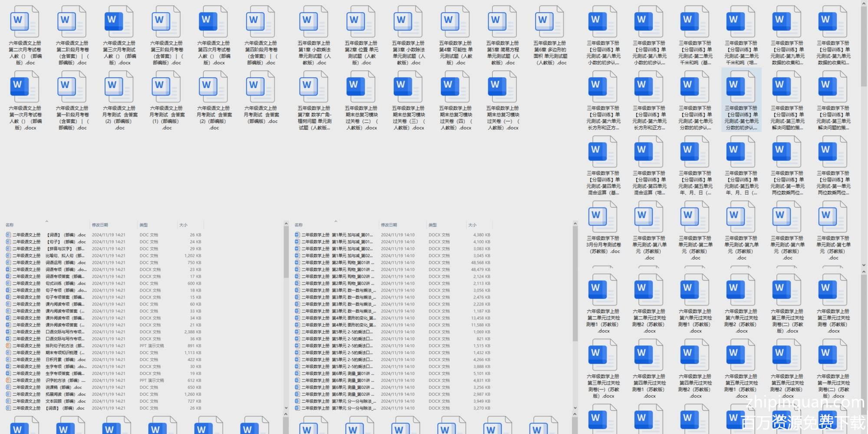Screen dimensions: 868x434
Task: Click the 名称 header in 二年级数学 list
Action: point(299,225)
